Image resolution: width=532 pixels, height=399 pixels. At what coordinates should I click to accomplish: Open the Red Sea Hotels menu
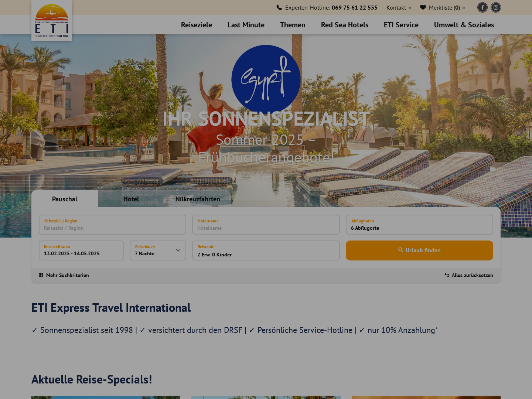345,25
